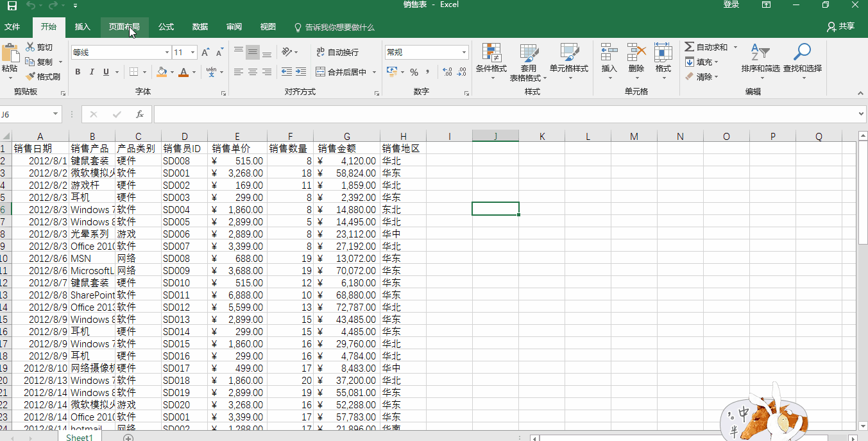Open the 格式刷 (Format Painter) tool

(x=44, y=76)
